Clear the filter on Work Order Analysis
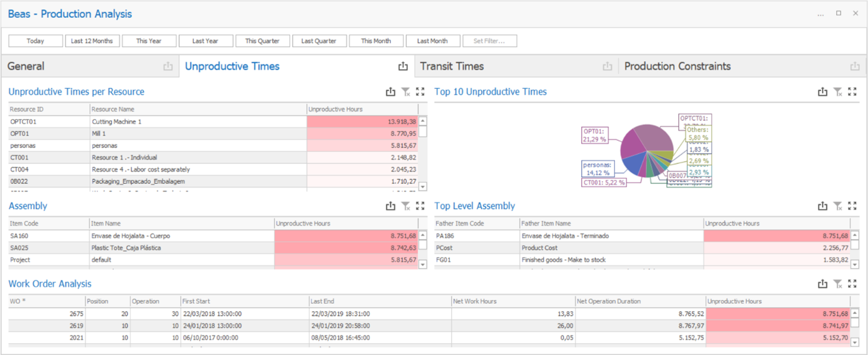 pos(837,284)
